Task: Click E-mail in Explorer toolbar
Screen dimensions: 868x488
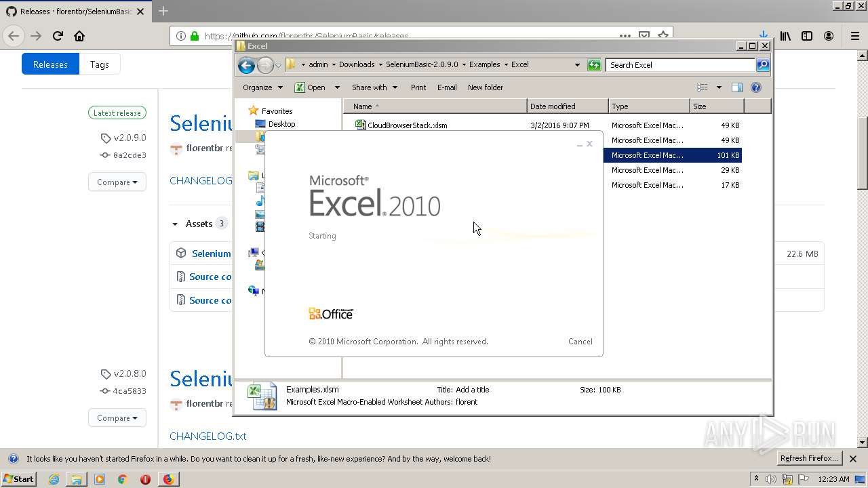Action: [447, 87]
